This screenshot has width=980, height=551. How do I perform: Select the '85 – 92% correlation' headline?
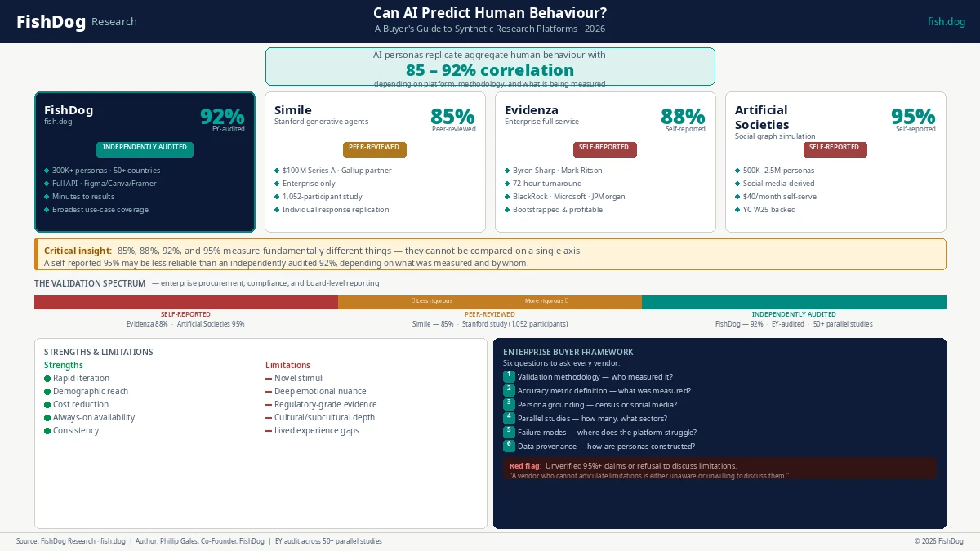tap(490, 70)
